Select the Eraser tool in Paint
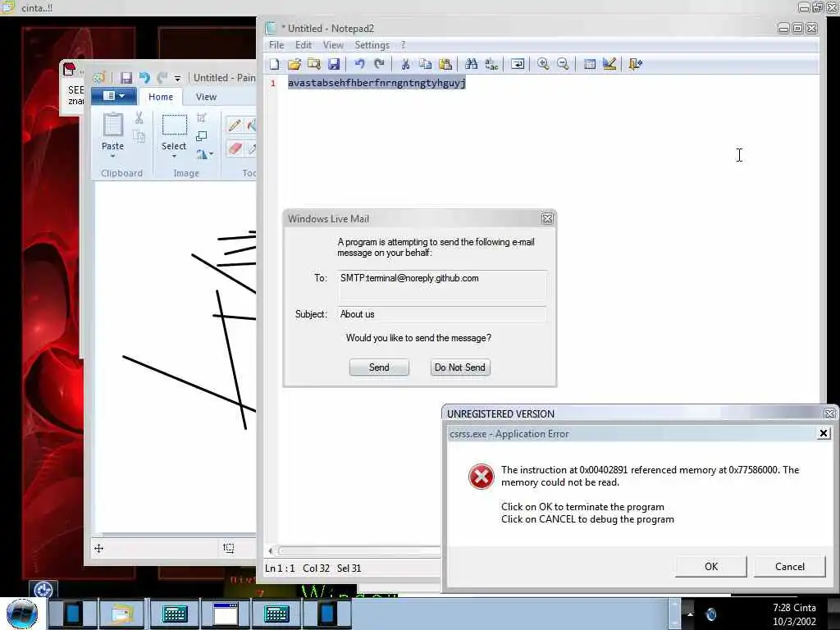Image resolution: width=840 pixels, height=630 pixels. point(235,148)
